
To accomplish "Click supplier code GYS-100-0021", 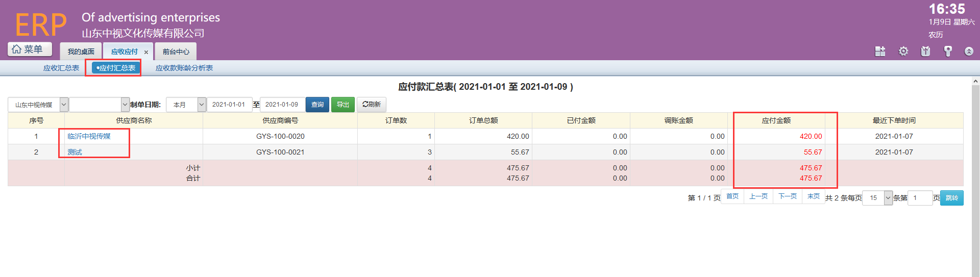I will pos(280,152).
